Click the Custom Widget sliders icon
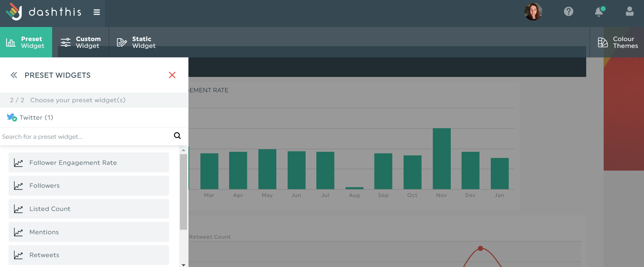Screen dimensions: 644x267 (x=66, y=42)
